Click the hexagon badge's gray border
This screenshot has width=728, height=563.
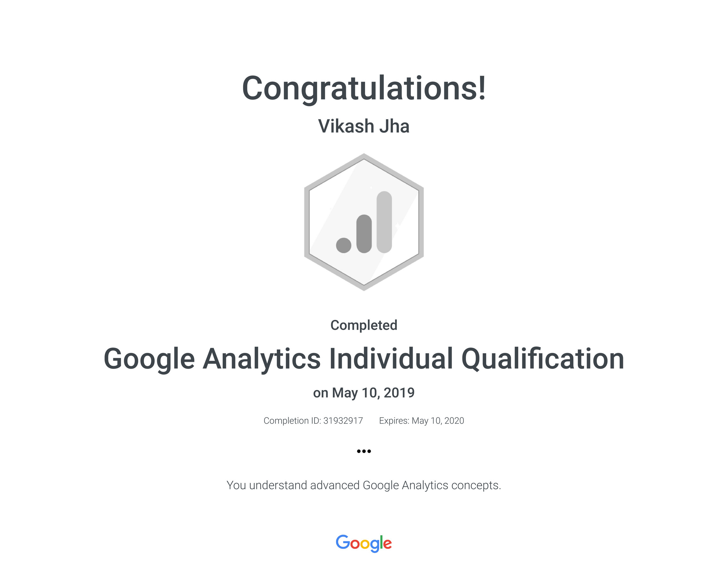tap(307, 222)
